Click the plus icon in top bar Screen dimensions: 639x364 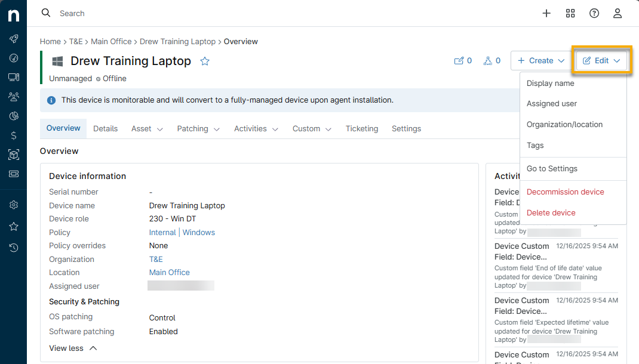click(546, 13)
